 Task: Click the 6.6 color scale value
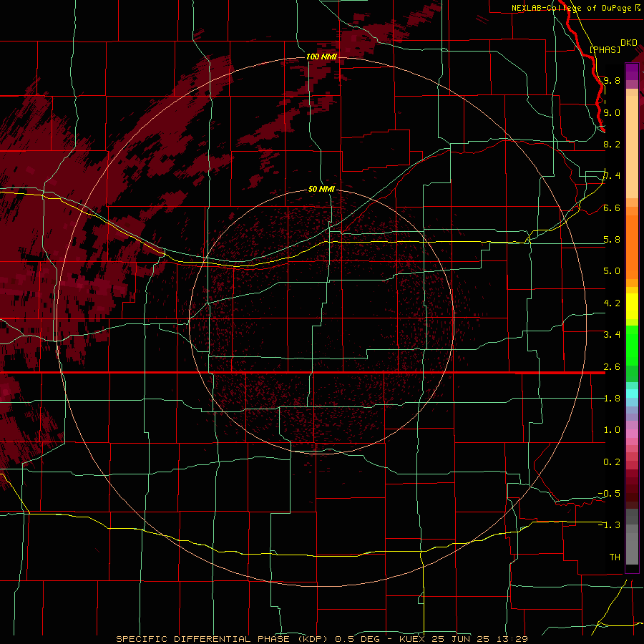point(612,208)
